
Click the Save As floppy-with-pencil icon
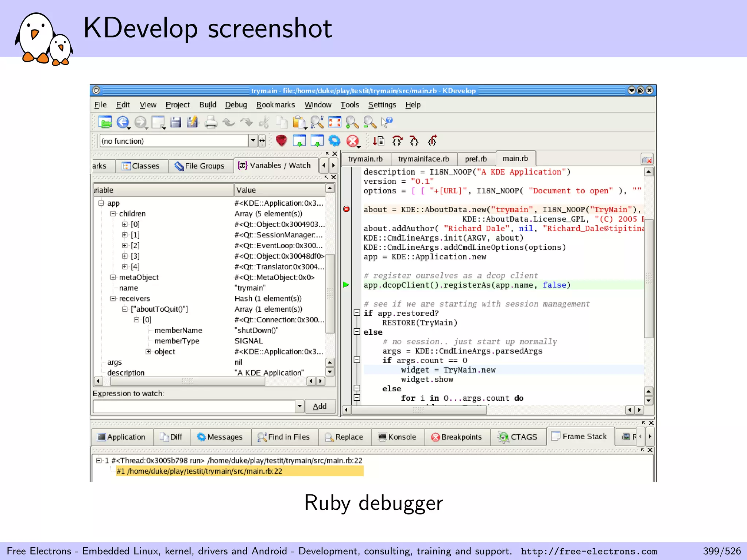[192, 122]
